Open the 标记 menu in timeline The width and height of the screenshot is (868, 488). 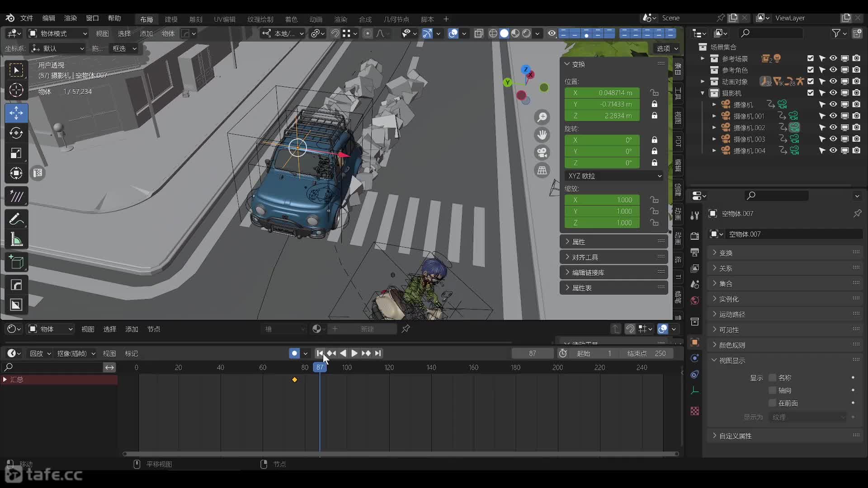click(131, 353)
